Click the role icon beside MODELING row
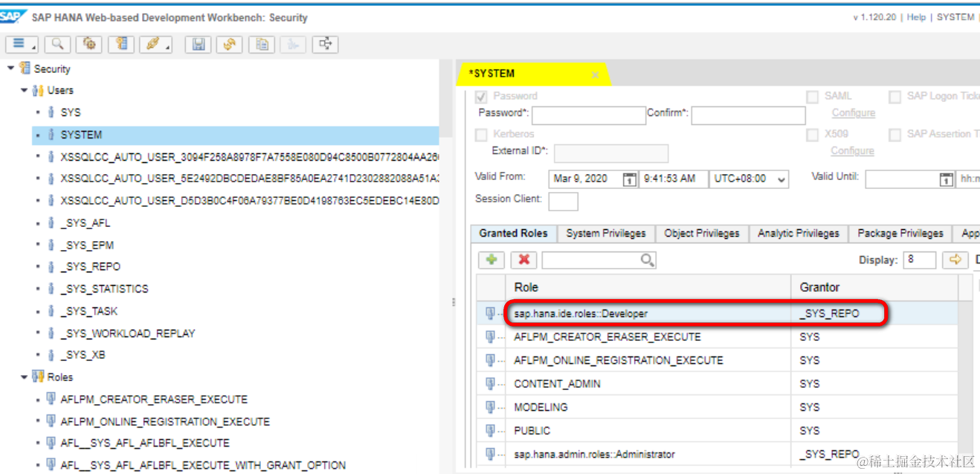Image resolution: width=980 pixels, height=474 pixels. [x=490, y=407]
